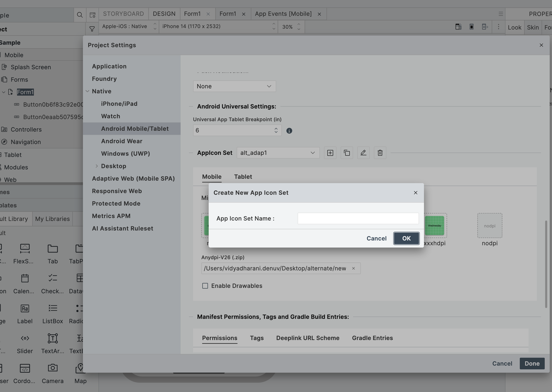
Task: Open the Gradle Entries tab
Action: [372, 338]
